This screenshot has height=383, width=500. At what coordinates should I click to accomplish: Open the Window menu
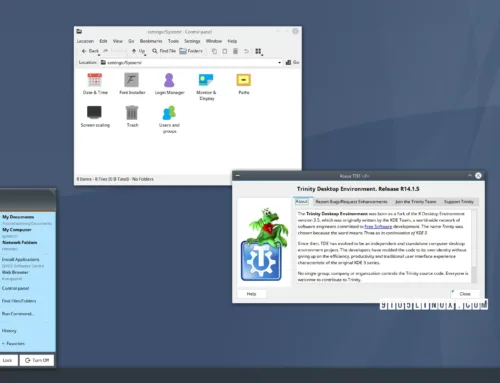click(x=214, y=41)
